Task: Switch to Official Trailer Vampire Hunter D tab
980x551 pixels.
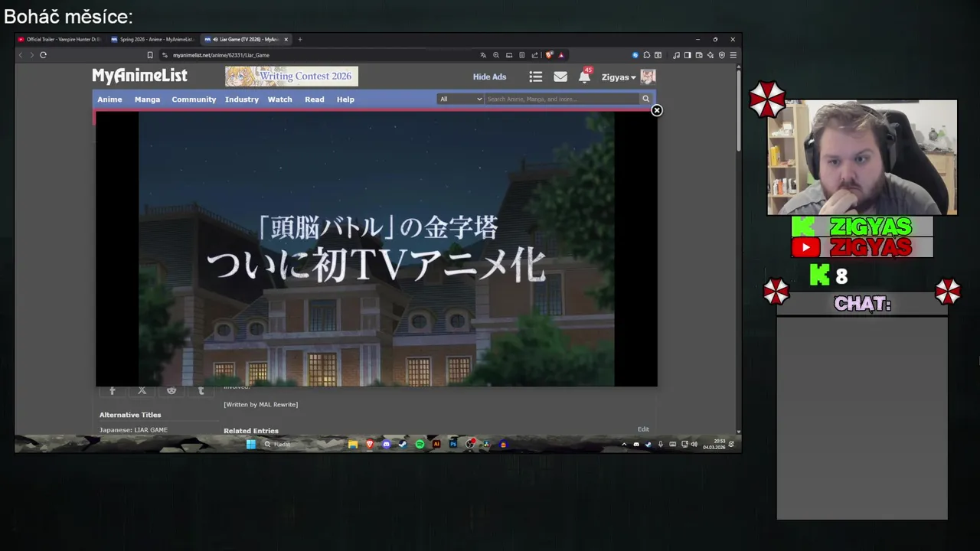Action: tap(60, 39)
